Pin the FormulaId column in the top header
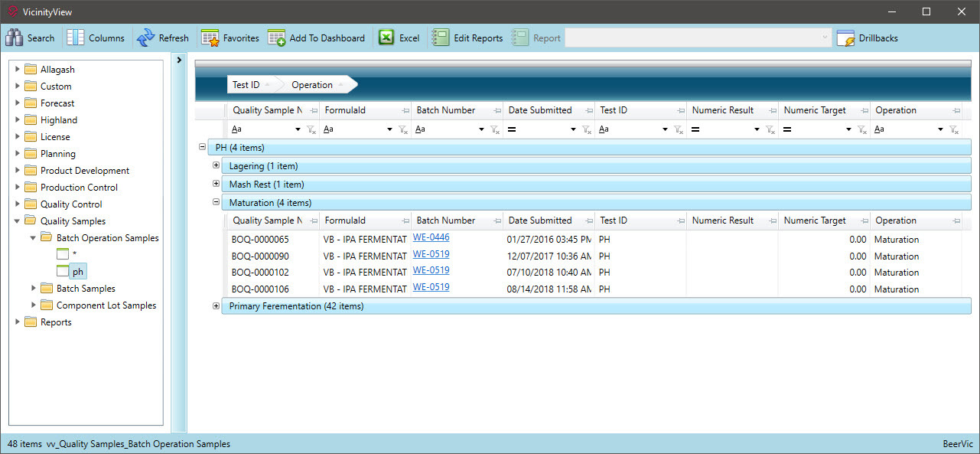 (x=405, y=111)
